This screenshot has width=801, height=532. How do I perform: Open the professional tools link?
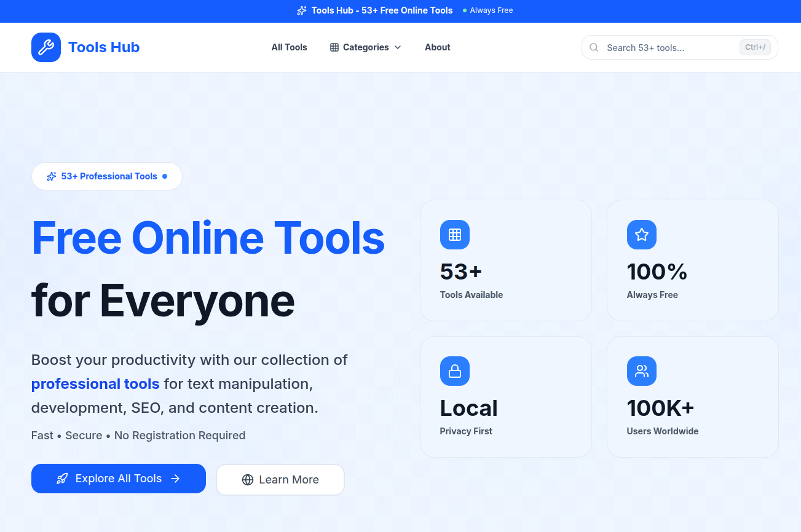[95, 383]
